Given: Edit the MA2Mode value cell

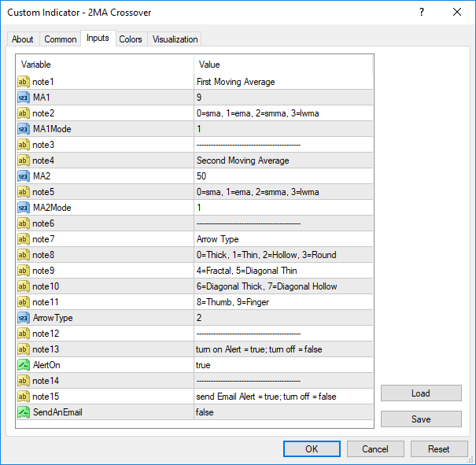Looking at the screenshot, I should pos(283,208).
